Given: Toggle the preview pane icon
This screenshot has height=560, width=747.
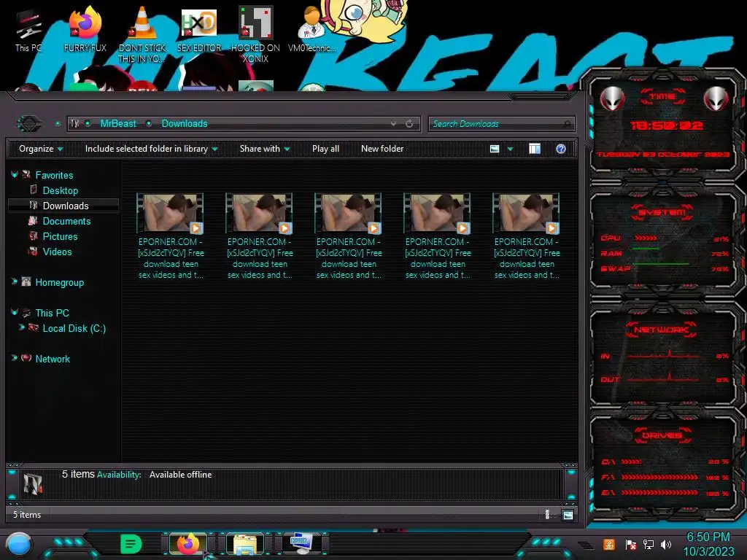Looking at the screenshot, I should (x=535, y=149).
